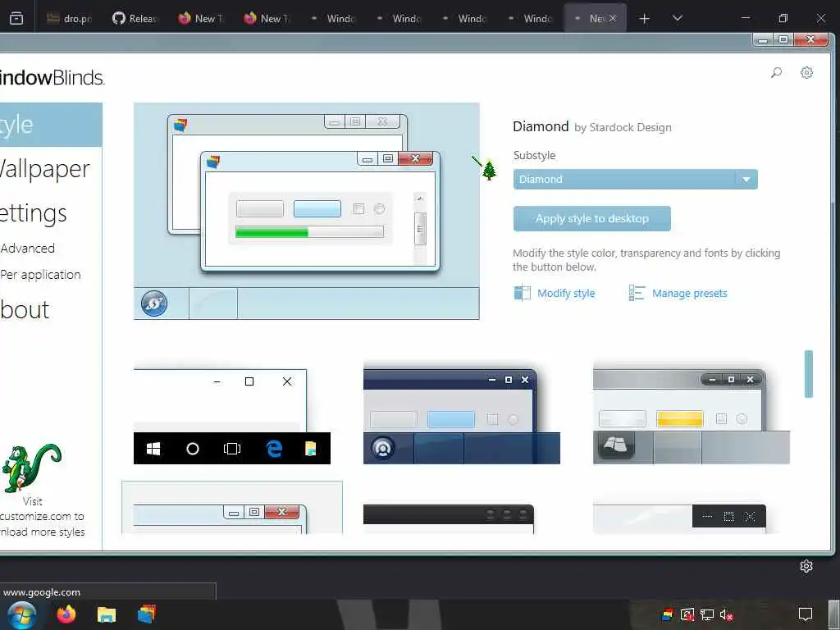Select the highlighted Diamond style thumbnail below
The height and width of the screenshot is (630, 840).
pos(232,508)
